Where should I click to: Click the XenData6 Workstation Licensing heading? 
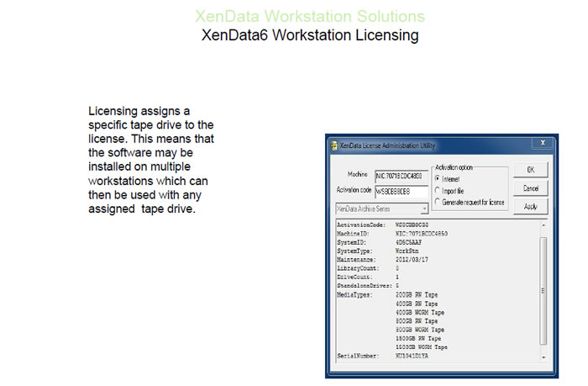pos(310,35)
